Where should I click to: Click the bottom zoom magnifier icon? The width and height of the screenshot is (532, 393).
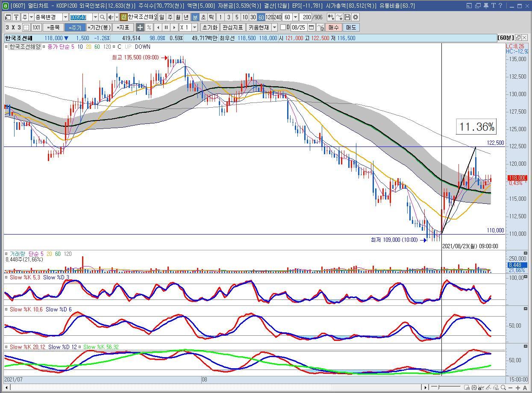[503, 387]
